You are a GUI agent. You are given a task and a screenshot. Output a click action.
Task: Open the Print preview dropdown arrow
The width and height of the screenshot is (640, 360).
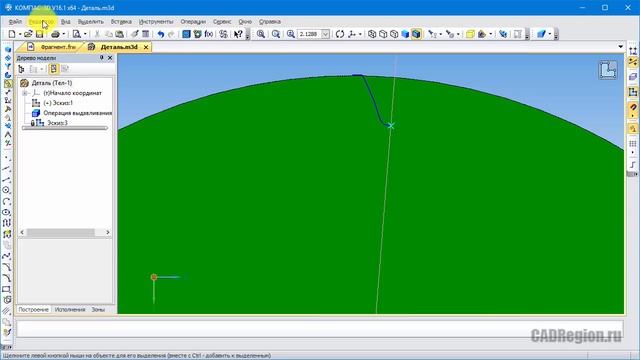85,34
